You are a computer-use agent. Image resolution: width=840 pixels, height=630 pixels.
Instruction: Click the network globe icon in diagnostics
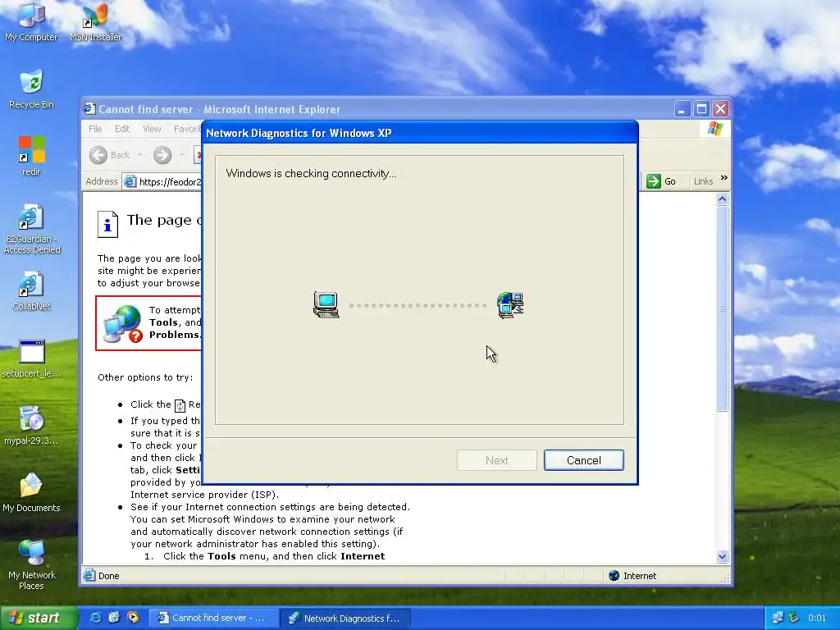510,305
